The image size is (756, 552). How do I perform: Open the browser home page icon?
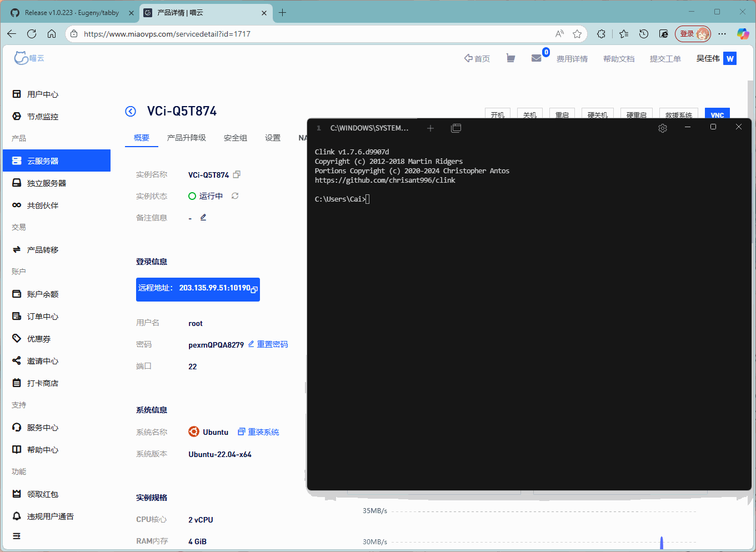[52, 34]
